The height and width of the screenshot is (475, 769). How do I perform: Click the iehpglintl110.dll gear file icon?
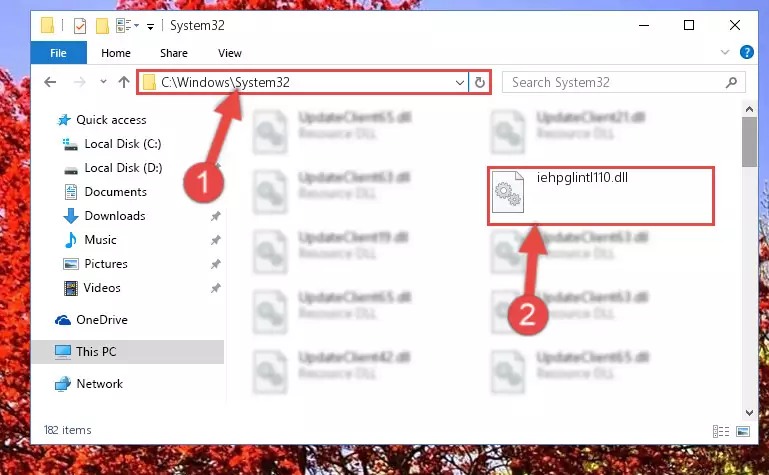(x=508, y=192)
